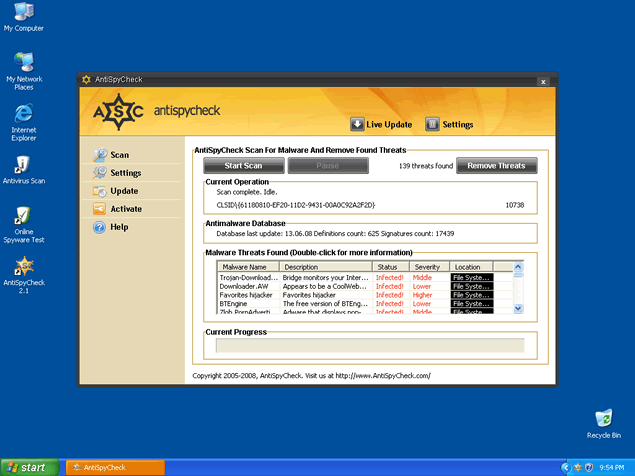Sort threats by Malware Name column
The width and height of the screenshot is (635, 476).
coord(244,267)
